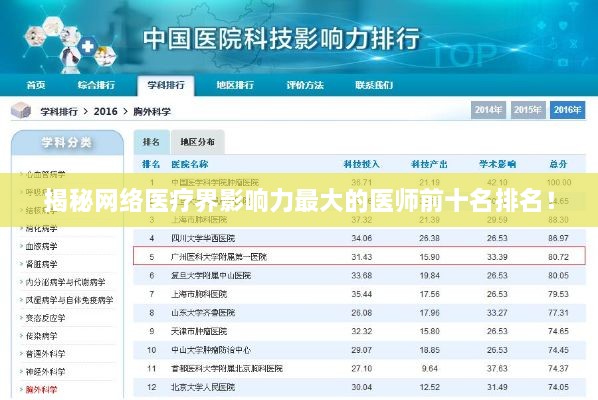Choose 普通外科学 in the subject list
This screenshot has width=598, height=400.
click(x=45, y=354)
